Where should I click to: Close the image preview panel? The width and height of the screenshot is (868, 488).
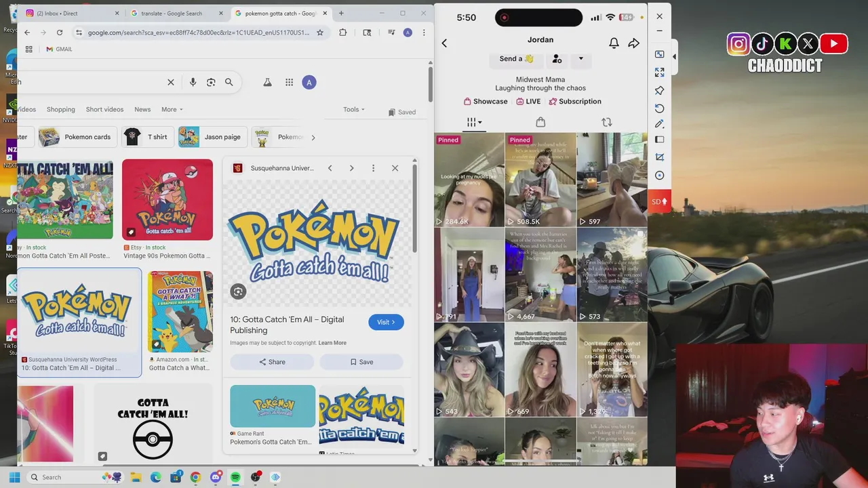click(x=395, y=168)
